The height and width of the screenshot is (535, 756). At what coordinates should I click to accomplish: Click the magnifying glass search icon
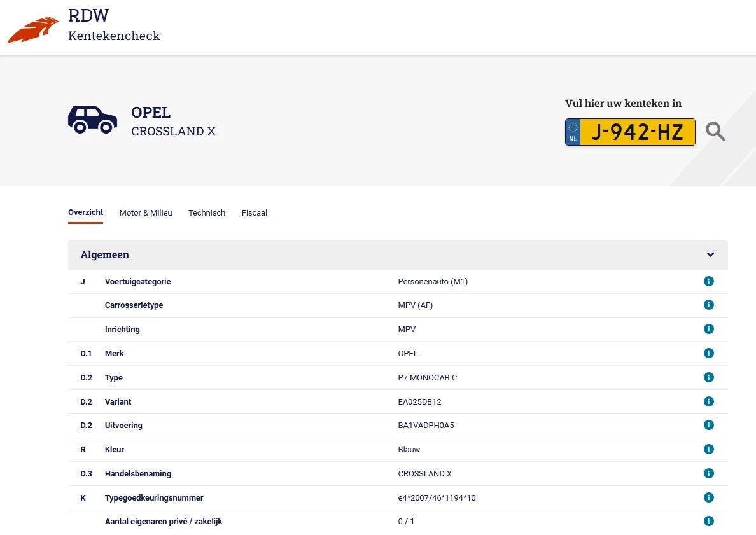[x=715, y=132]
